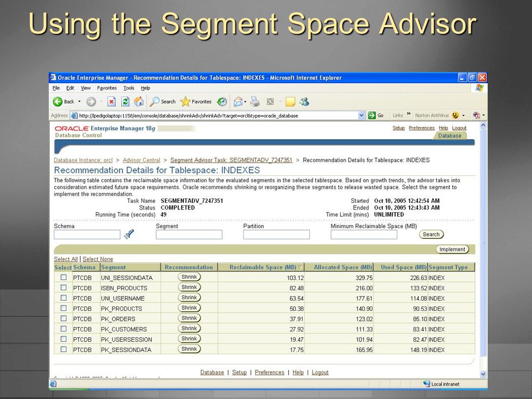
Task: Open the Mail envelope icon
Action: (x=238, y=101)
